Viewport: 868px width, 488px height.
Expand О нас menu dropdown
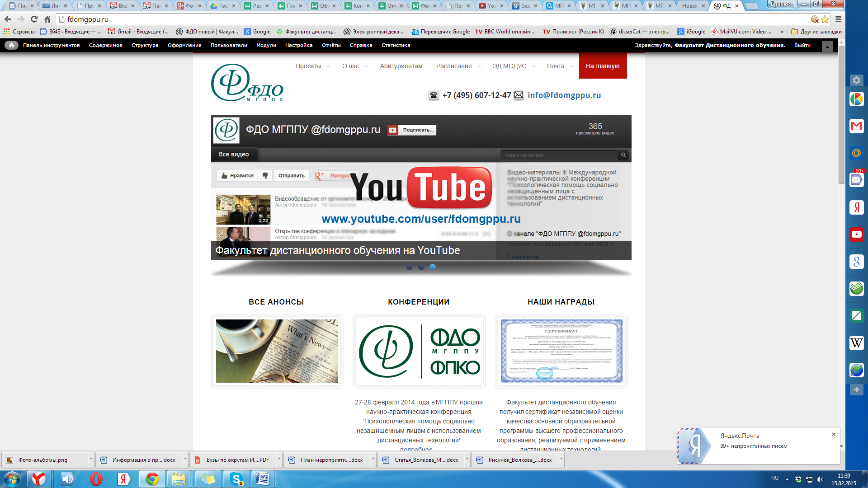pyautogui.click(x=366, y=66)
